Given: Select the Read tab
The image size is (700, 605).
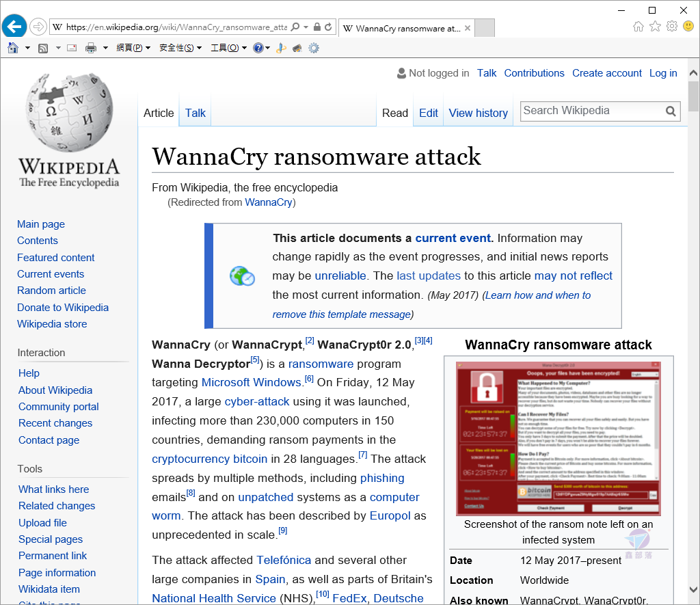Looking at the screenshot, I should (x=394, y=113).
